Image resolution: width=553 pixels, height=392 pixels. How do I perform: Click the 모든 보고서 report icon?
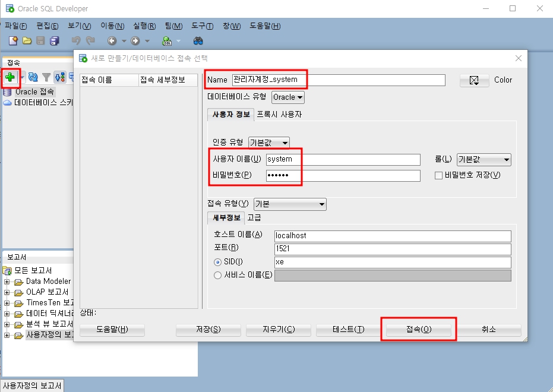(x=7, y=271)
